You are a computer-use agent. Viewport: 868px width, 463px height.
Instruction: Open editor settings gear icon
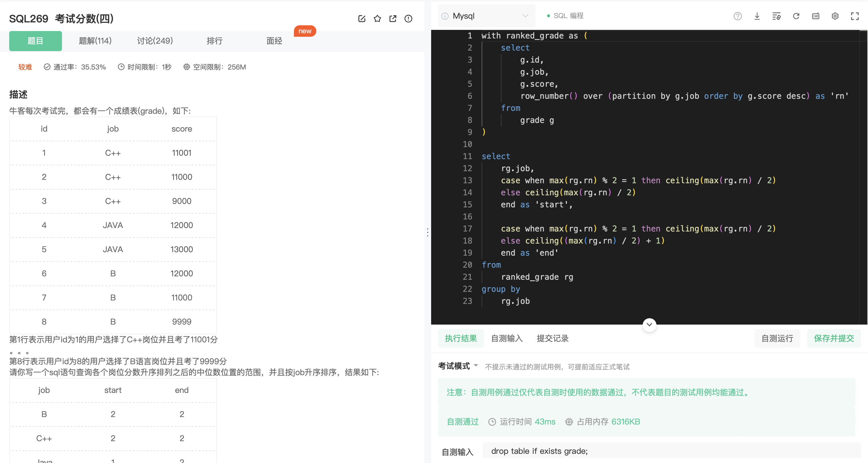click(x=835, y=16)
